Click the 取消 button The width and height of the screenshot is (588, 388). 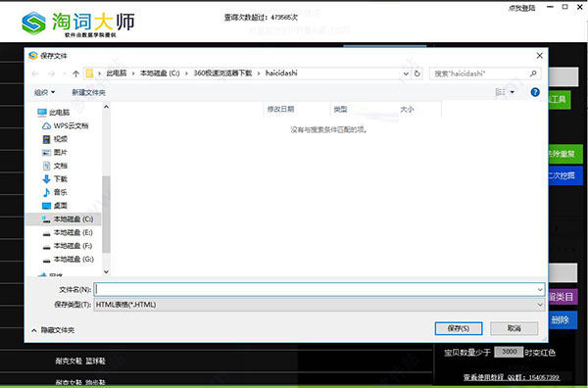tap(514, 329)
